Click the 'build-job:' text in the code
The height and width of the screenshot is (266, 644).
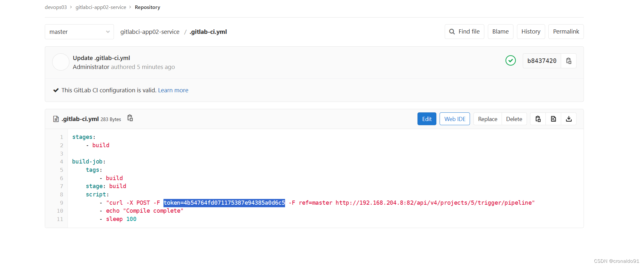pyautogui.click(x=89, y=162)
